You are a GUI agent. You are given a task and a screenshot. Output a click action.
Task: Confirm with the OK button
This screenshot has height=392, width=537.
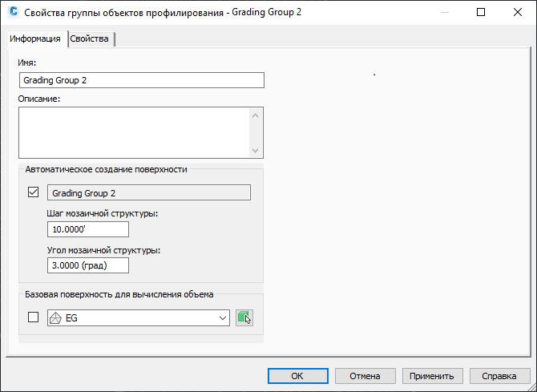pyautogui.click(x=298, y=376)
